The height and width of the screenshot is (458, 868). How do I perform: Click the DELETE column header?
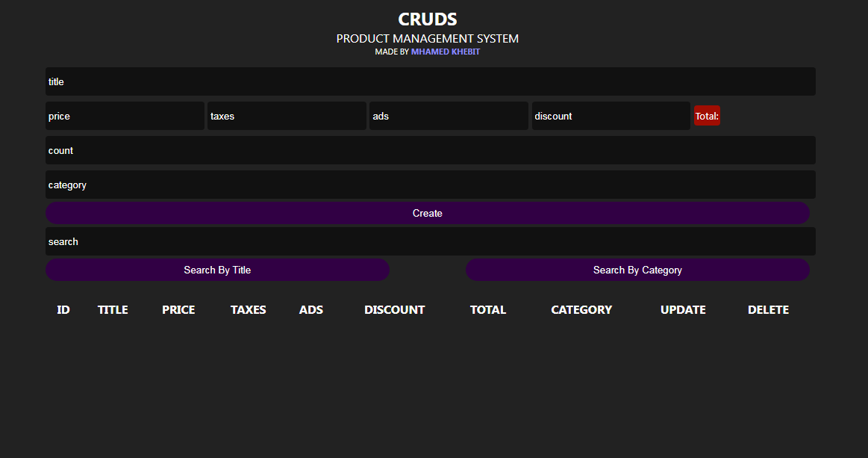pos(768,310)
